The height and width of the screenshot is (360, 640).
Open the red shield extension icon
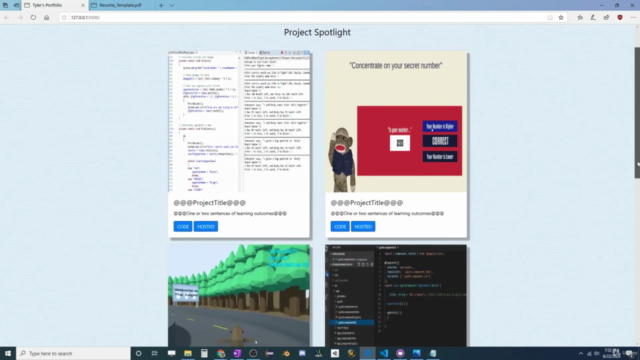point(620,18)
